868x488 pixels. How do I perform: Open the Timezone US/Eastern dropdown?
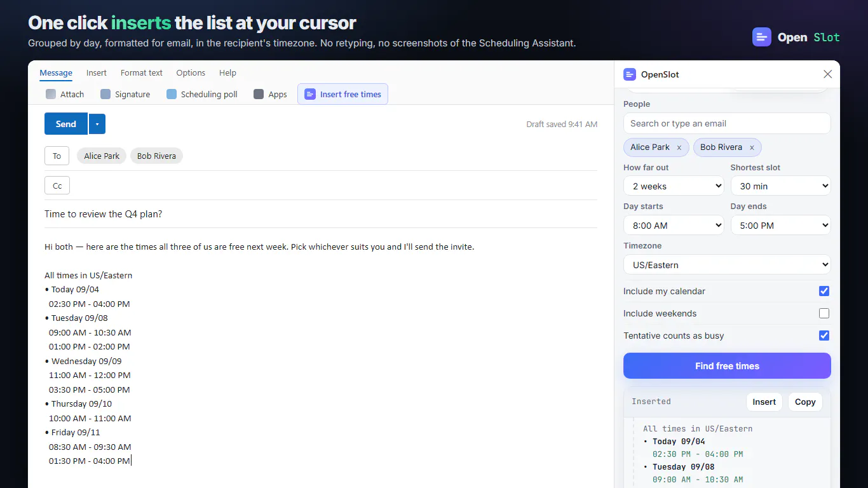pos(727,265)
